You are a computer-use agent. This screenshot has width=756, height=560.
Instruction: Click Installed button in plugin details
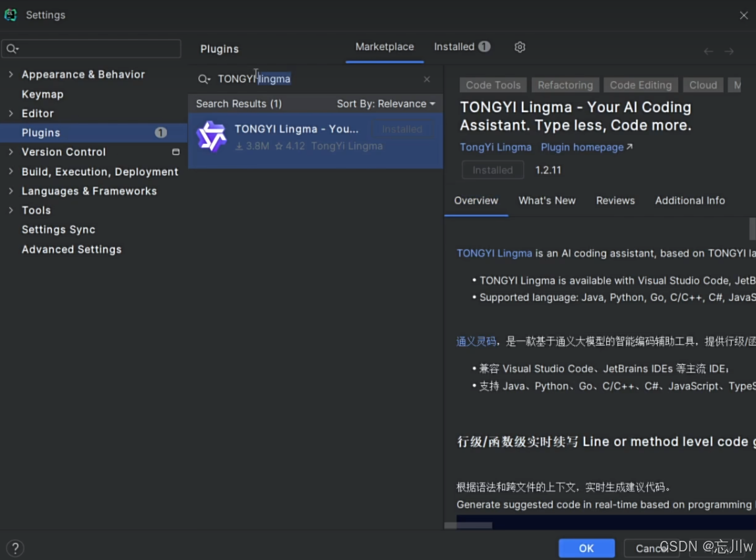tap(492, 170)
